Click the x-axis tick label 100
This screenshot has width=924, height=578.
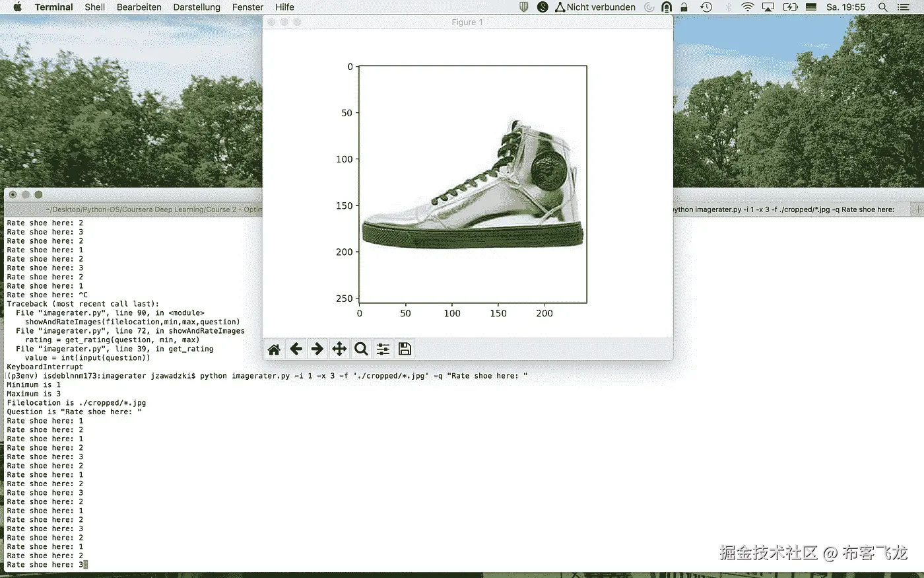pyautogui.click(x=452, y=313)
